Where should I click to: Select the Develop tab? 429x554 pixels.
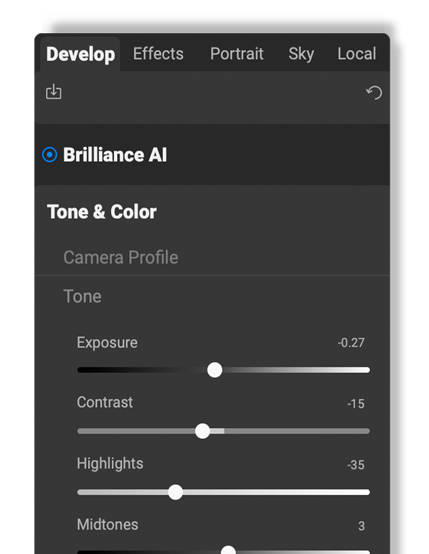(x=81, y=54)
